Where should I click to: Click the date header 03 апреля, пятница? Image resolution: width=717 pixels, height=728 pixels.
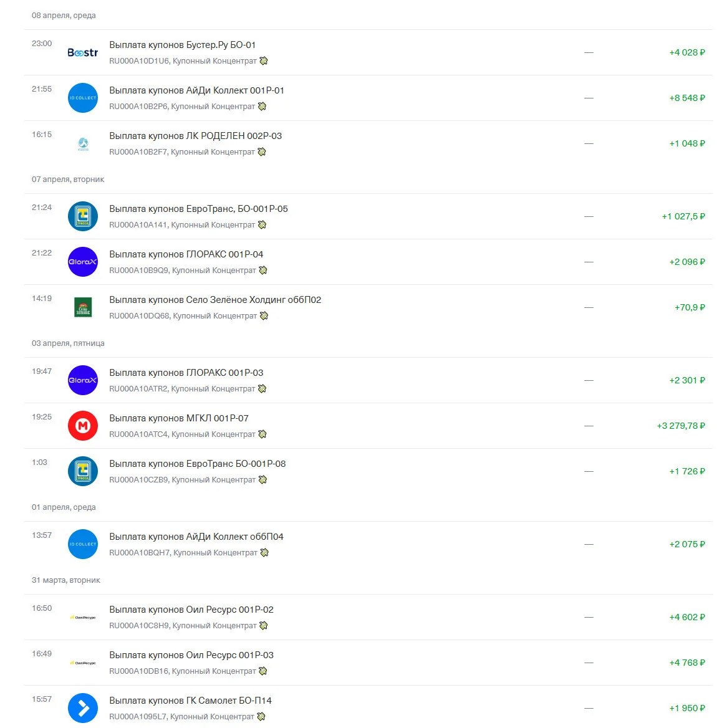coord(68,343)
